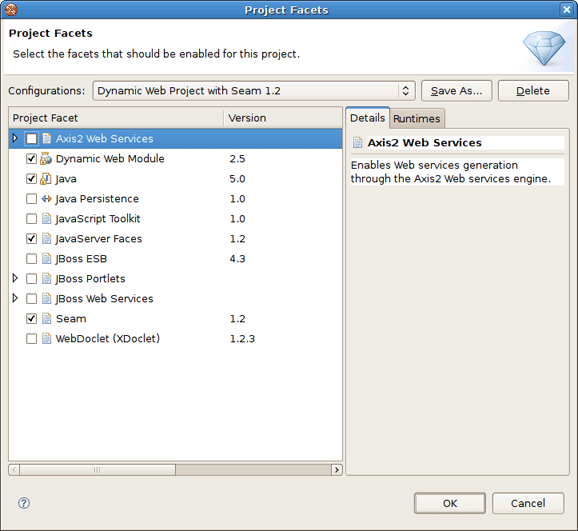Viewport: 578px width, 531px height.
Task: Select the Details tab
Action: 368,118
